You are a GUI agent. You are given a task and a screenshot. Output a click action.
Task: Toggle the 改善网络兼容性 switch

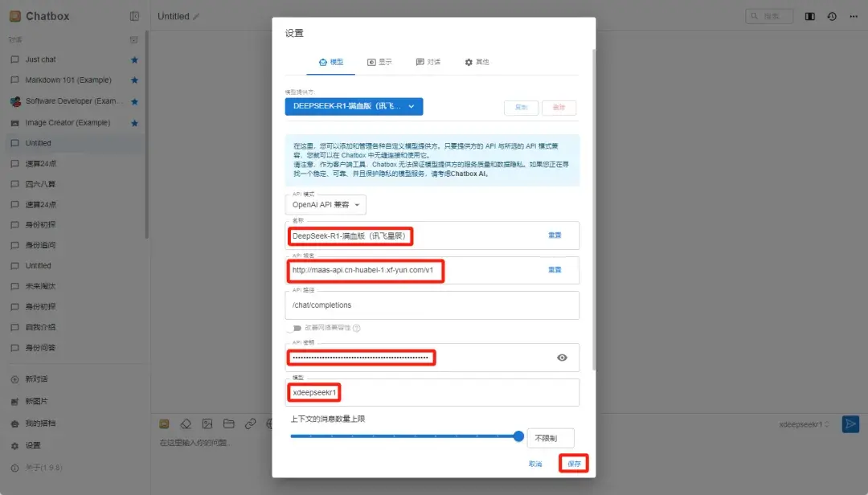pos(294,329)
